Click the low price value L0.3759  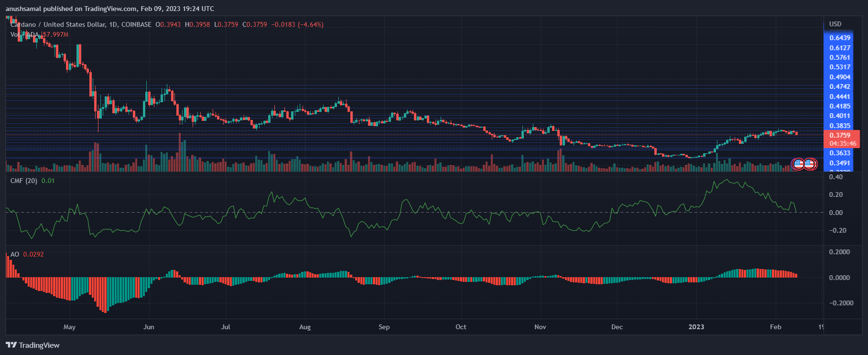click(226, 24)
